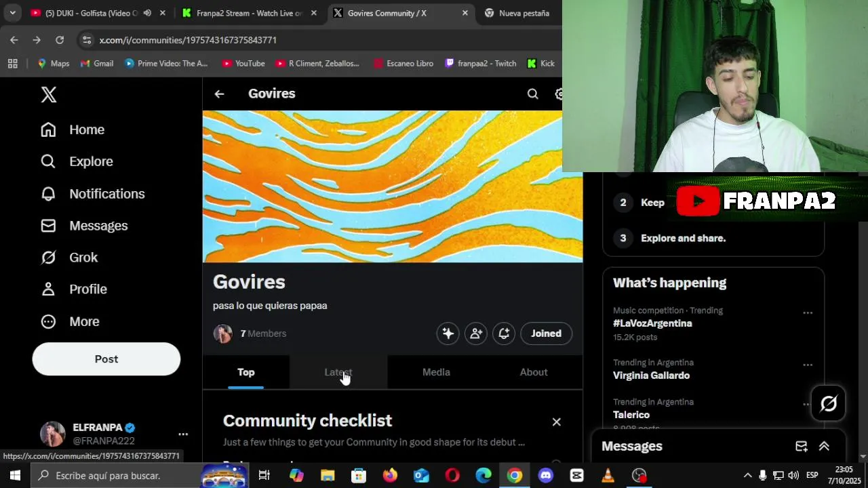
Task: Open more options for Virginia Gallardo trend
Action: 808,365
